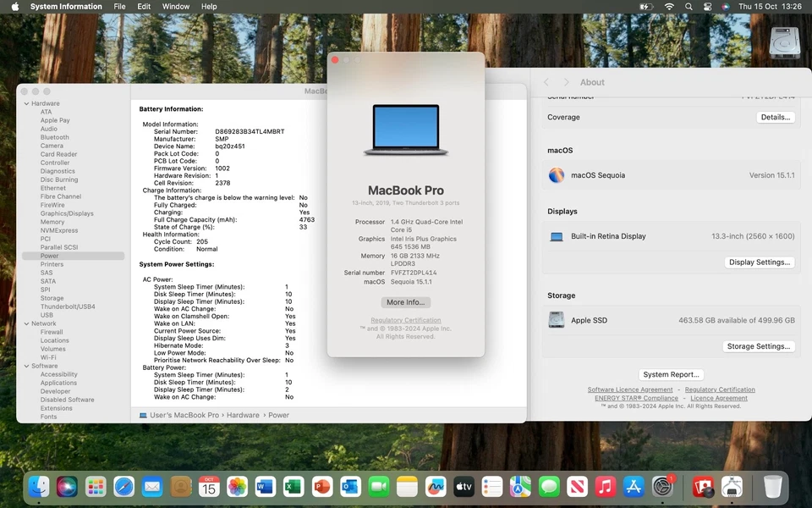The width and height of the screenshot is (812, 508).
Task: Open Finder from the Dock
Action: 39,487
